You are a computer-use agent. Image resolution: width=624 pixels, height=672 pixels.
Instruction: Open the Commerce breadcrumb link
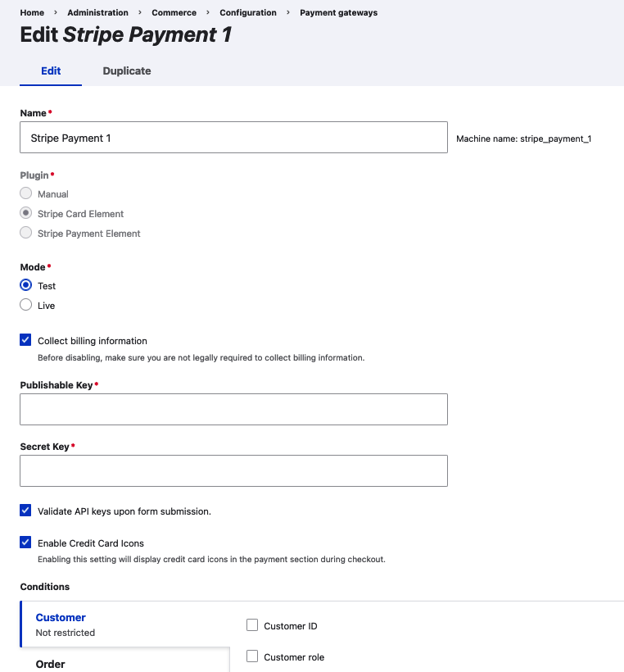coord(174,13)
